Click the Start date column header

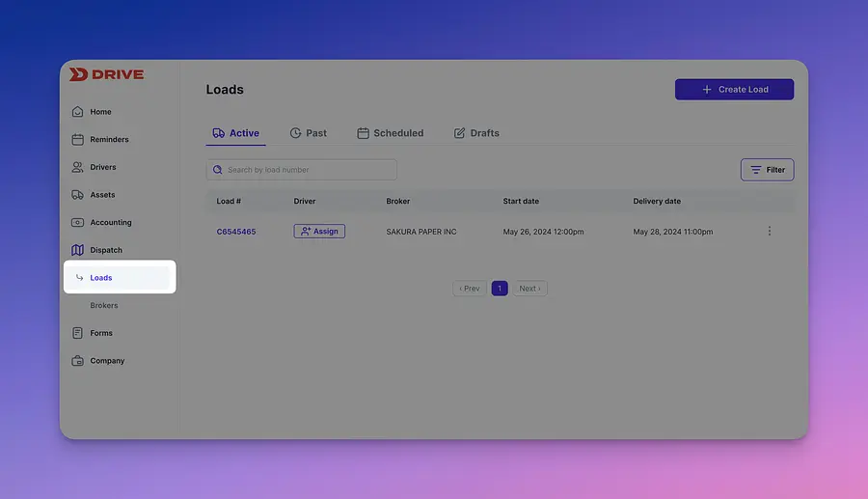coord(521,202)
